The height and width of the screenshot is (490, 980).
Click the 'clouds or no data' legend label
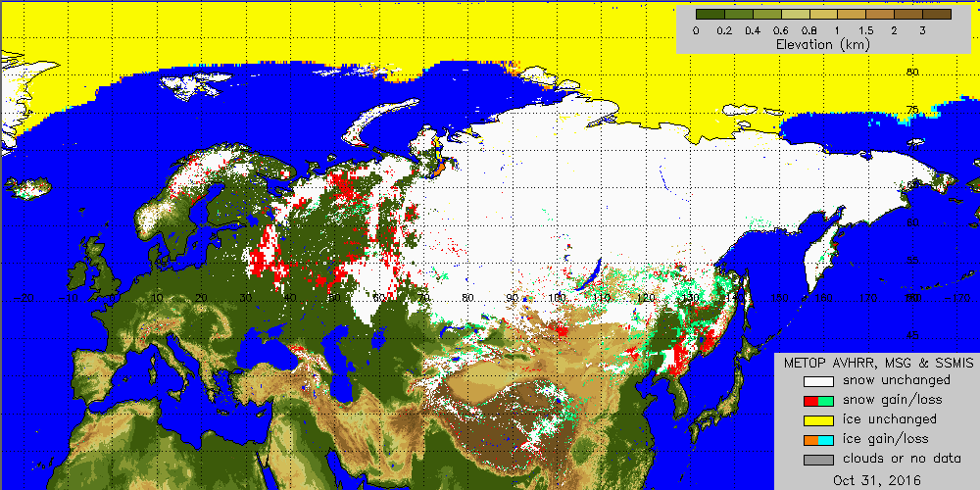coord(902,460)
